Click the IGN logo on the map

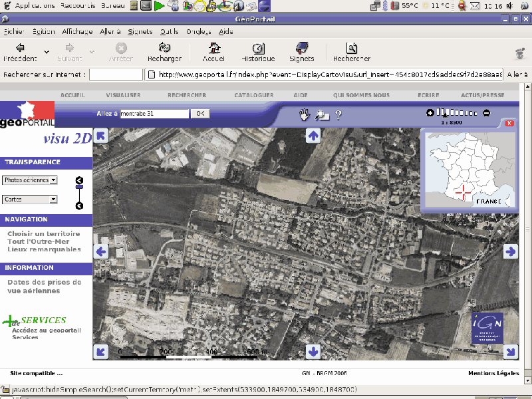click(x=487, y=328)
